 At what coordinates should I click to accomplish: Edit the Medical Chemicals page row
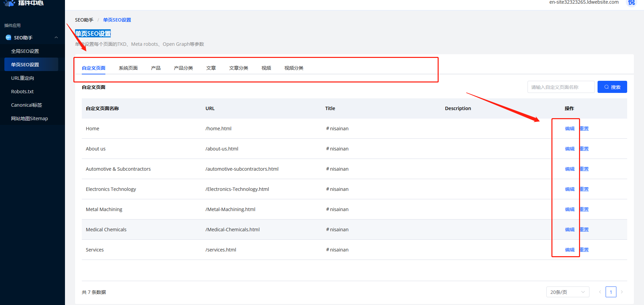pos(570,230)
